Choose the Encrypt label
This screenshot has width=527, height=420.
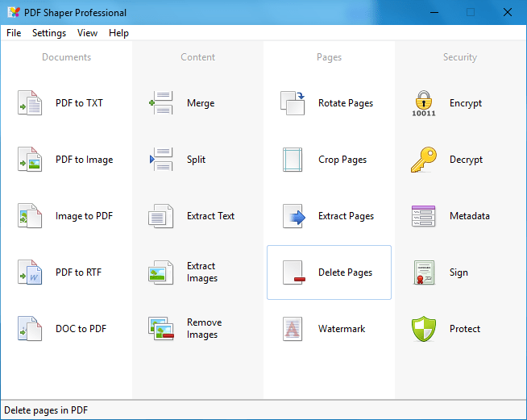[x=466, y=103]
